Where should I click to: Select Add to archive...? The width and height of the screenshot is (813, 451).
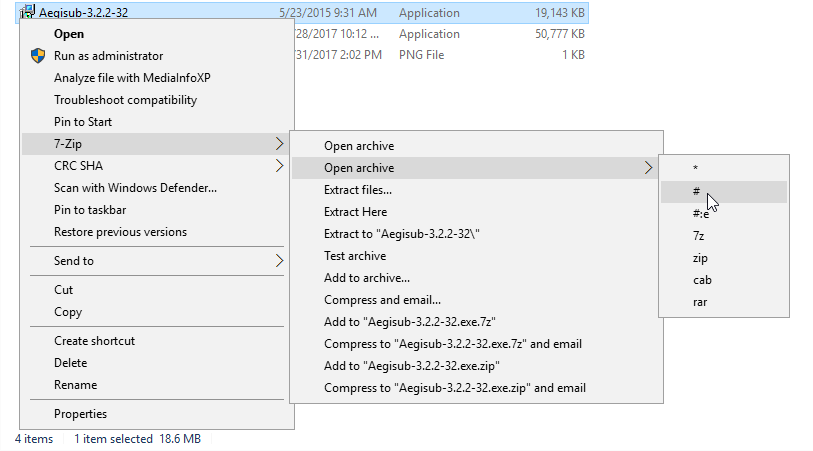[367, 278]
